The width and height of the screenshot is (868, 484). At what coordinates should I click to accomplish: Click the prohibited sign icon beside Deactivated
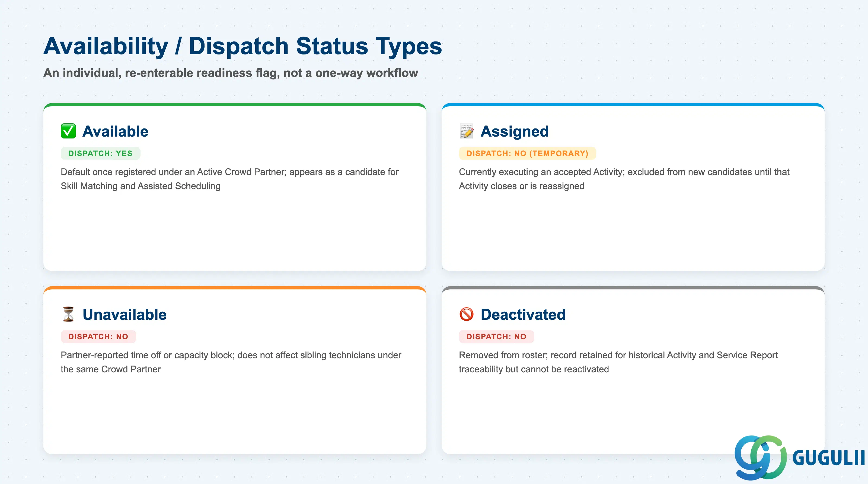(466, 314)
